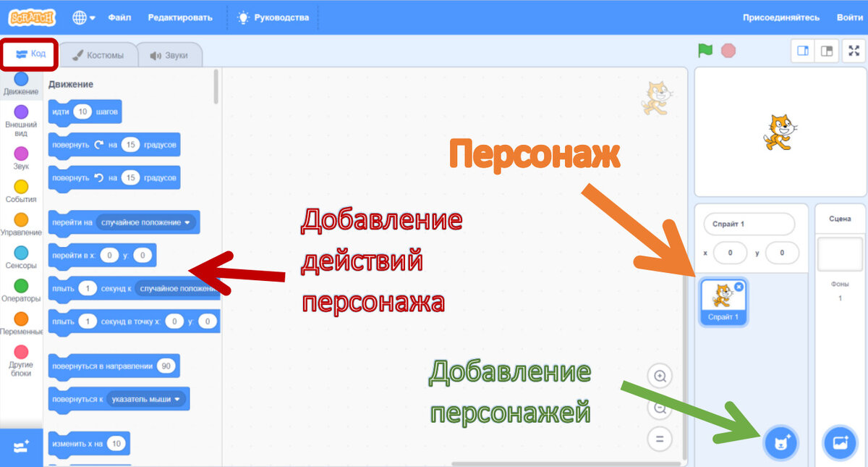Click the sprite x coordinate field
Image resolution: width=868 pixels, height=467 pixels.
(x=731, y=253)
